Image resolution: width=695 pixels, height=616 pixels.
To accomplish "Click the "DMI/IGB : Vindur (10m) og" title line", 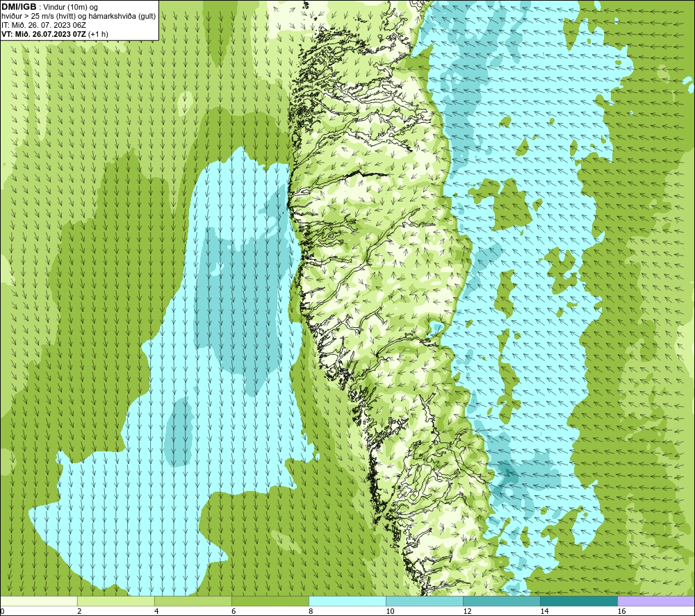I will (x=50, y=7).
